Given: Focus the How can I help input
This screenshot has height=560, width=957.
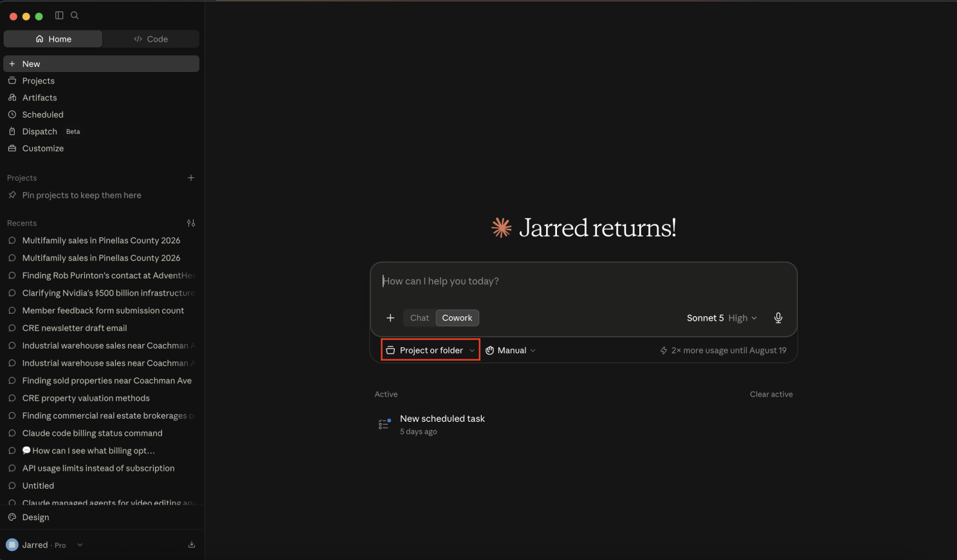Looking at the screenshot, I should pos(583,282).
